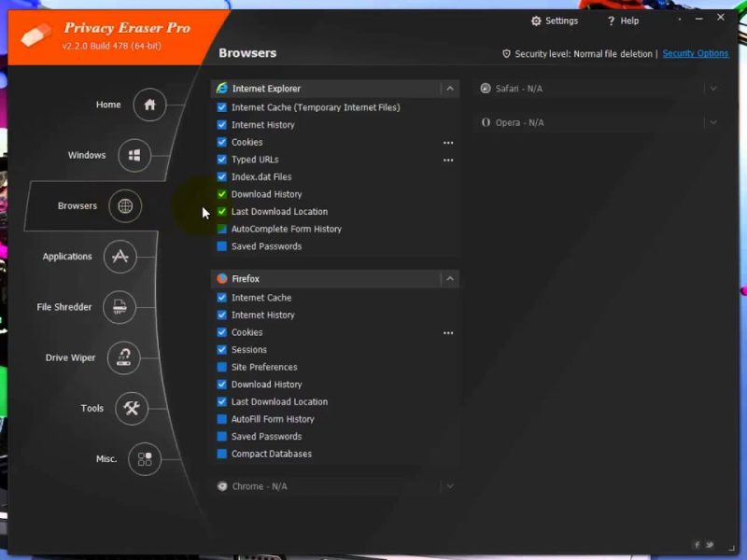
Task: Uncheck Firefox Internet Cache checkbox
Action: point(221,298)
